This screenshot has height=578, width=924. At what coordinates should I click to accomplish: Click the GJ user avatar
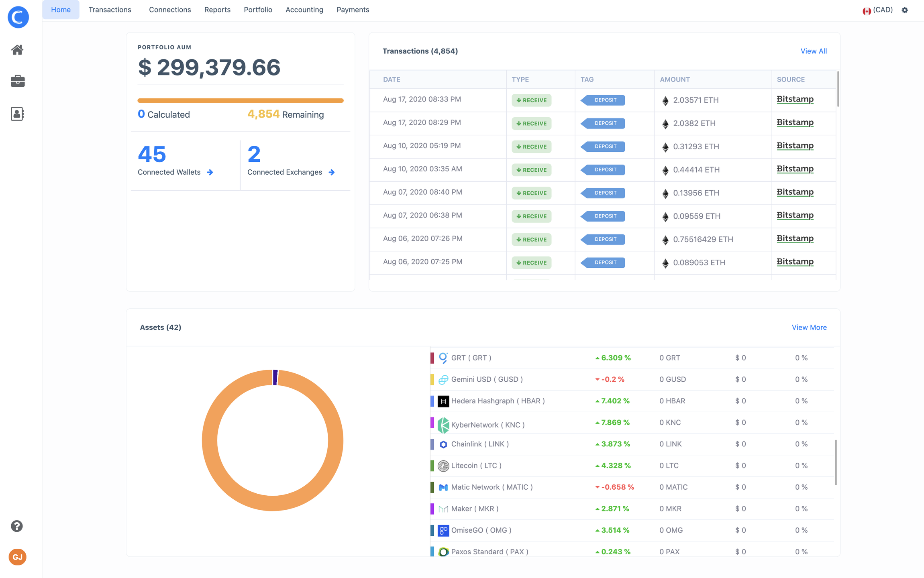(x=17, y=557)
